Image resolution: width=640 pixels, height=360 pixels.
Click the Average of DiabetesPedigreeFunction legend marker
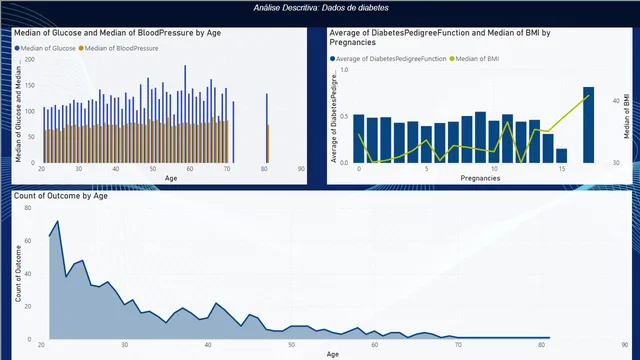pyautogui.click(x=332, y=59)
